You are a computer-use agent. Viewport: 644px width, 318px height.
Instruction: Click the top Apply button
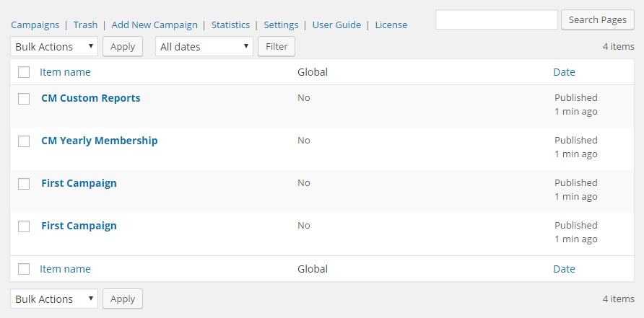coord(123,46)
